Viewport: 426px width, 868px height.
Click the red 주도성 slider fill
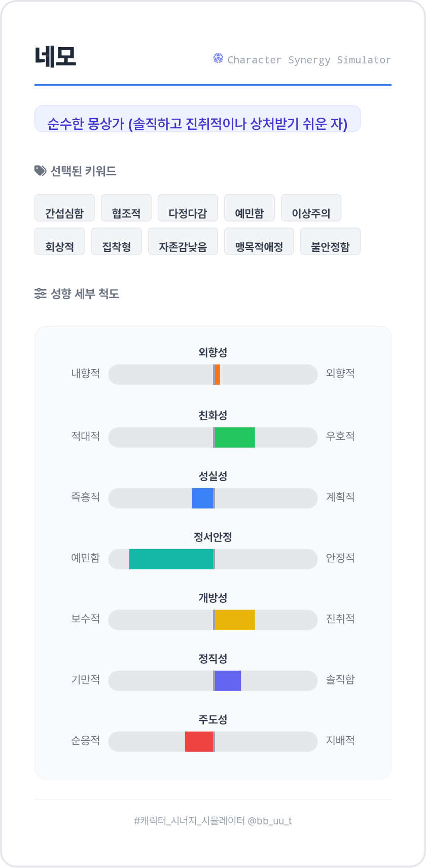point(199,742)
